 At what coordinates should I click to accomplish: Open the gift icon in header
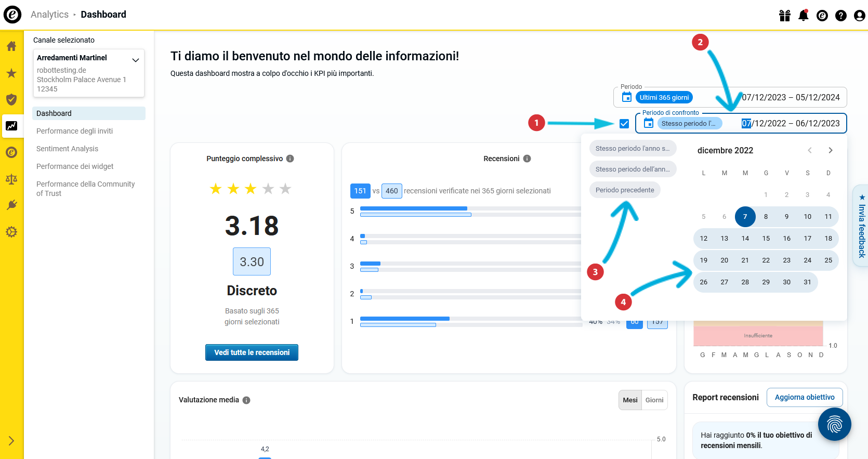pos(784,16)
